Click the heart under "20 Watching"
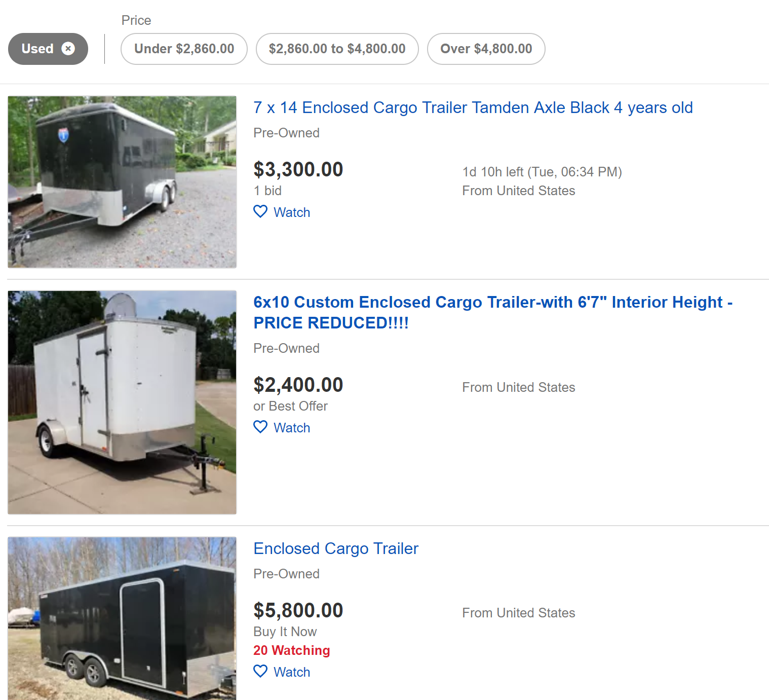769x700 pixels. coord(260,671)
